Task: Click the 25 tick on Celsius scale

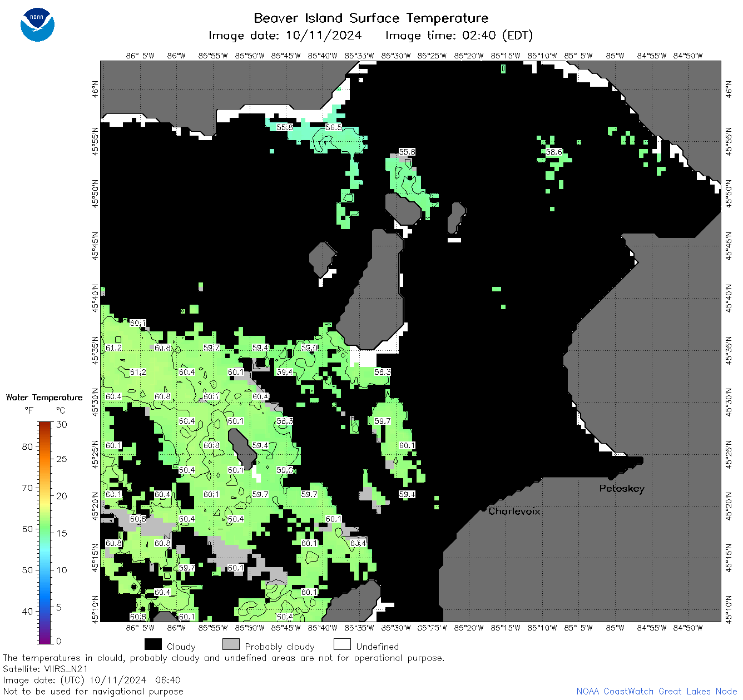Action: tap(62, 459)
